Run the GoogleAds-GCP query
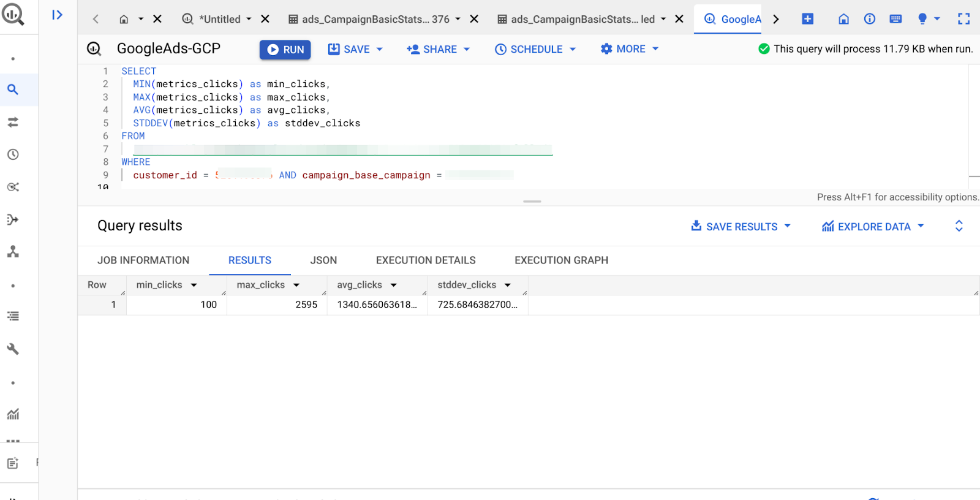Screen dimensions: 980x500 285,50
